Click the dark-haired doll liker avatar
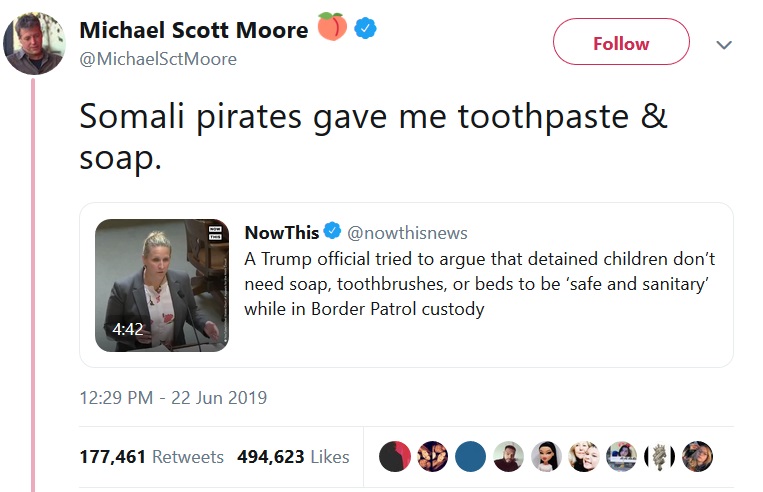The height and width of the screenshot is (492, 763). point(546,456)
